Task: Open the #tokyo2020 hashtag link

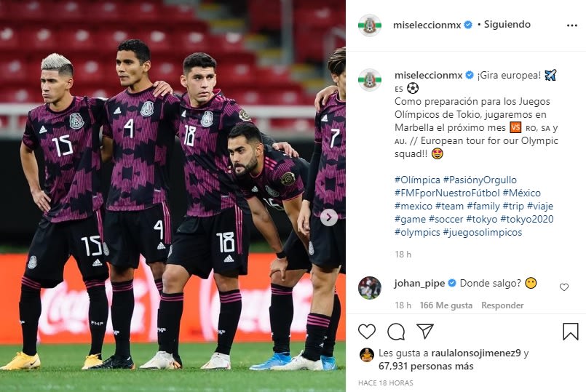Action: pos(527,219)
